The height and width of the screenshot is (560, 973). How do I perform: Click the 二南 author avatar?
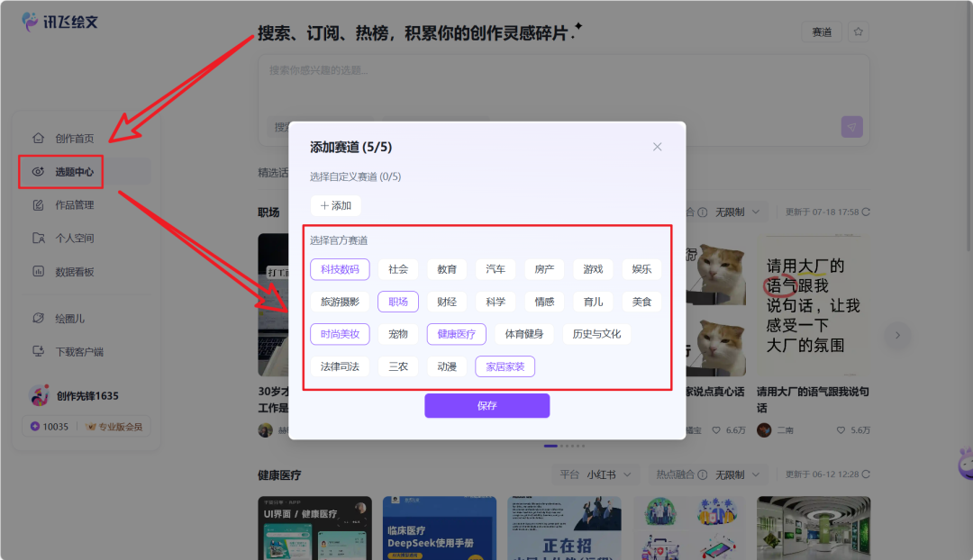click(764, 429)
